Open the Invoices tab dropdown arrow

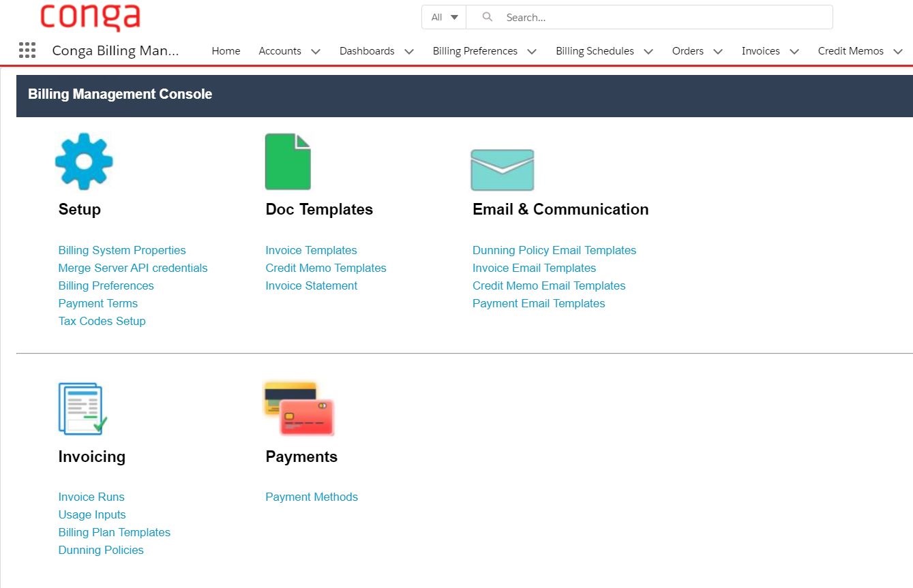point(794,50)
